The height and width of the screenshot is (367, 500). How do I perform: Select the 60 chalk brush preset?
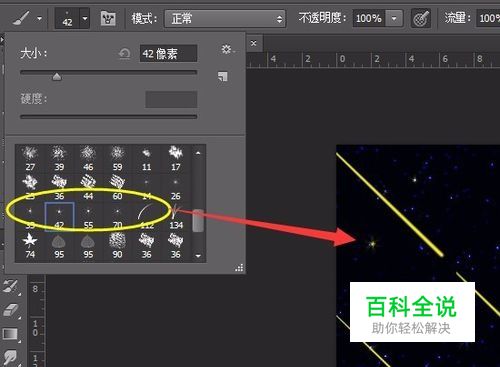(x=117, y=188)
